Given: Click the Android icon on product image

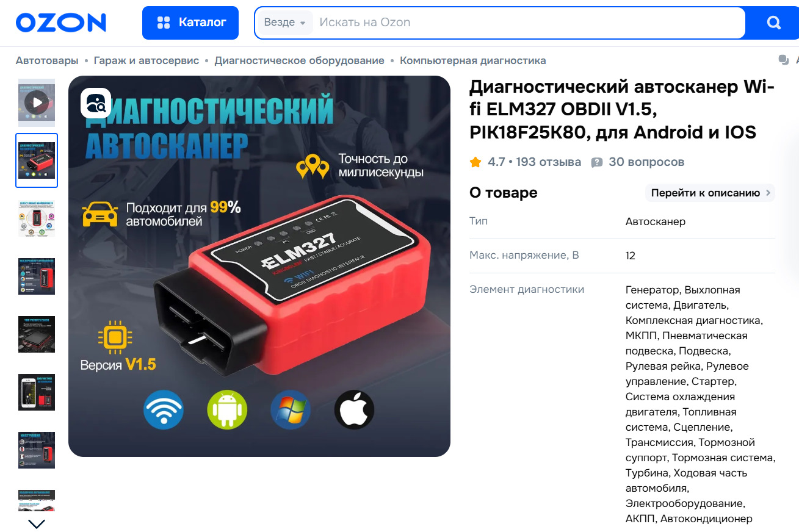Looking at the screenshot, I should click(227, 410).
